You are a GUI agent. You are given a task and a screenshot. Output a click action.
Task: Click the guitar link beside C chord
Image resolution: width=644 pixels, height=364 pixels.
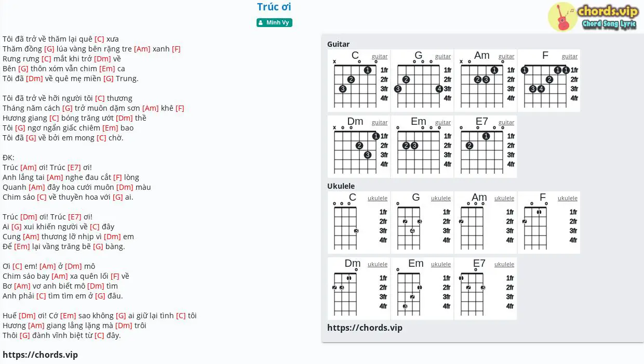(380, 57)
